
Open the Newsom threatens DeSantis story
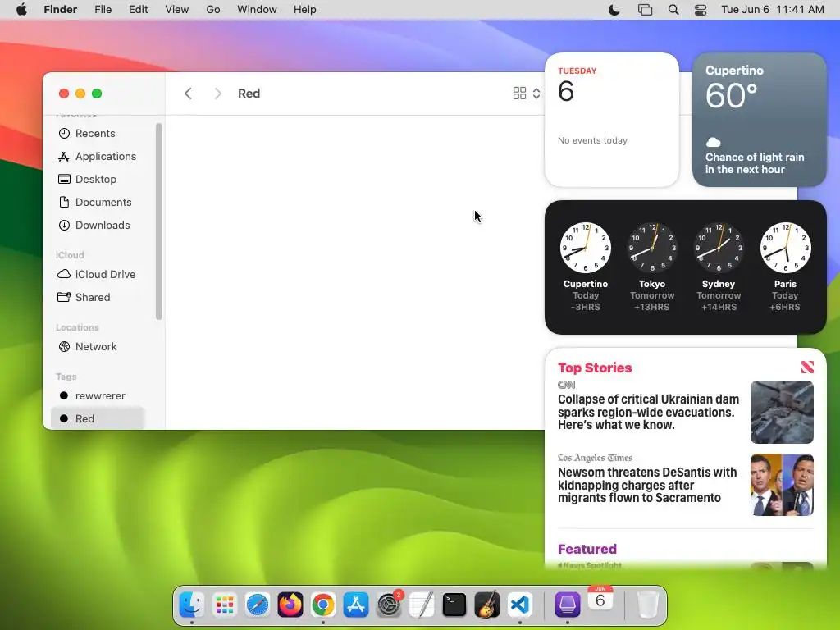pyautogui.click(x=647, y=485)
